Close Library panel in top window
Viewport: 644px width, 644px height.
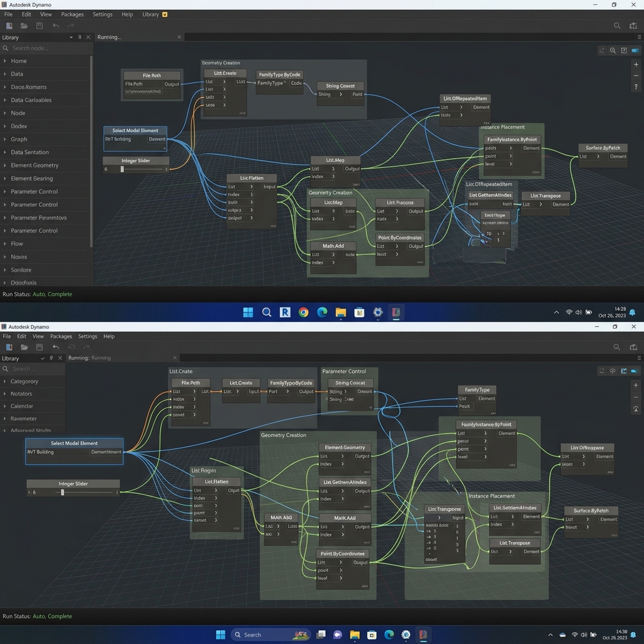pos(88,37)
